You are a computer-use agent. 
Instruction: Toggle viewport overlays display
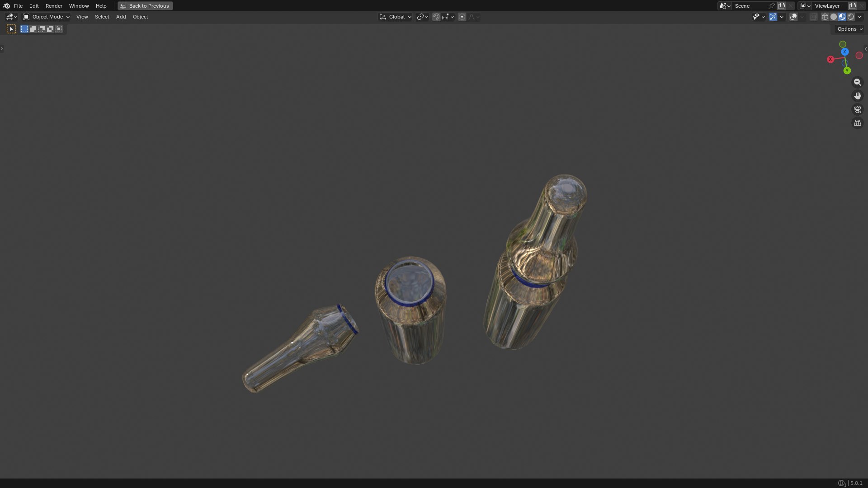click(x=793, y=17)
